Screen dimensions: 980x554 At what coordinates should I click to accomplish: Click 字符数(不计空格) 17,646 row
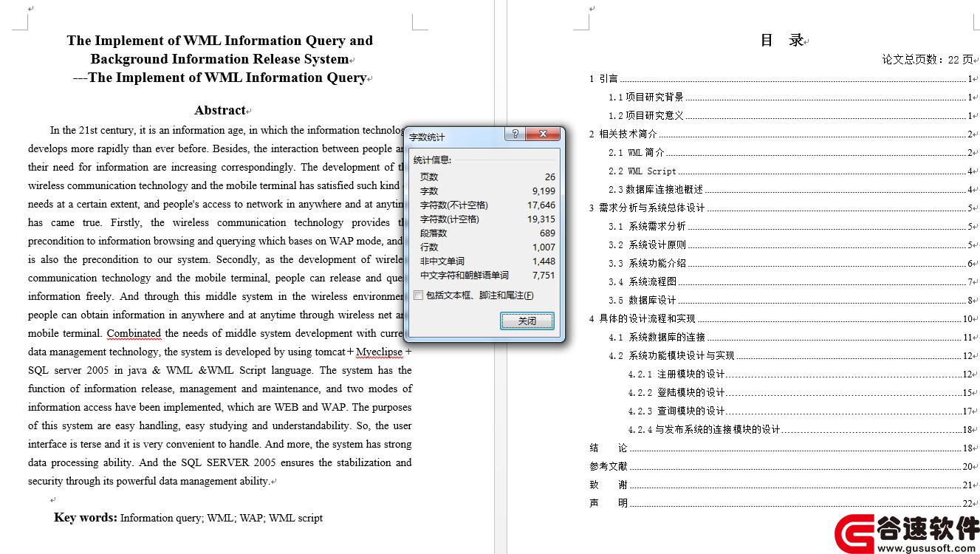coord(487,205)
